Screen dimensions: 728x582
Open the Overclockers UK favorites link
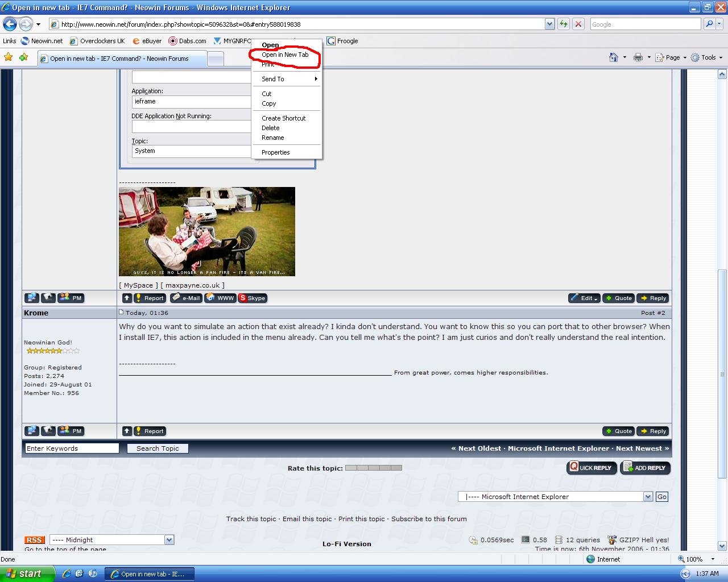(97, 41)
